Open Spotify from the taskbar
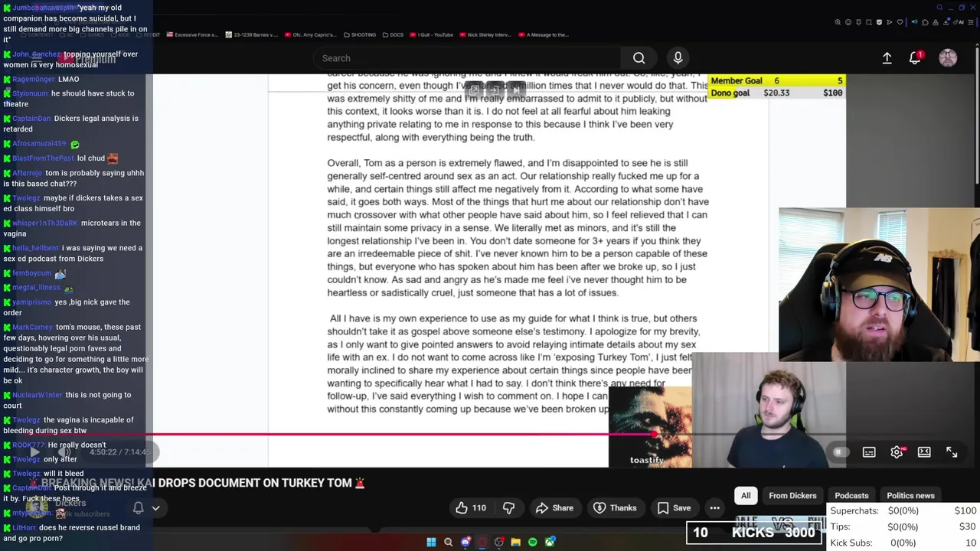The height and width of the screenshot is (551, 980). (533, 542)
